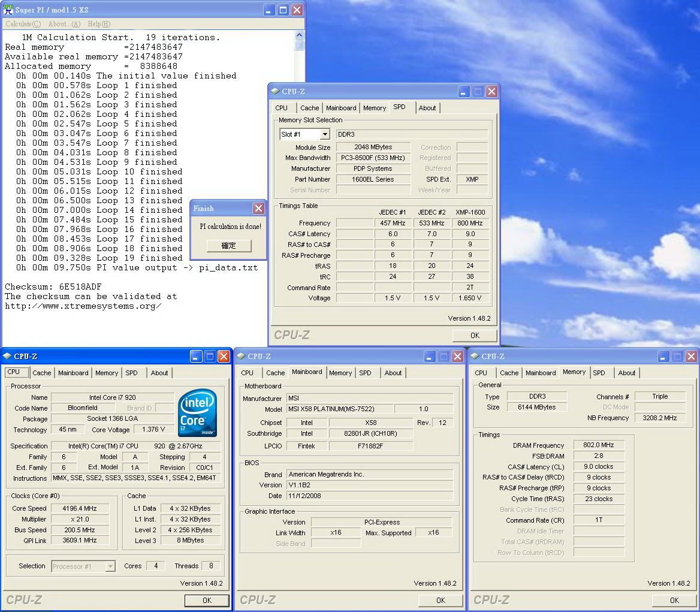Open About menu in Super PI
The width and height of the screenshot is (700, 612).
click(x=64, y=23)
